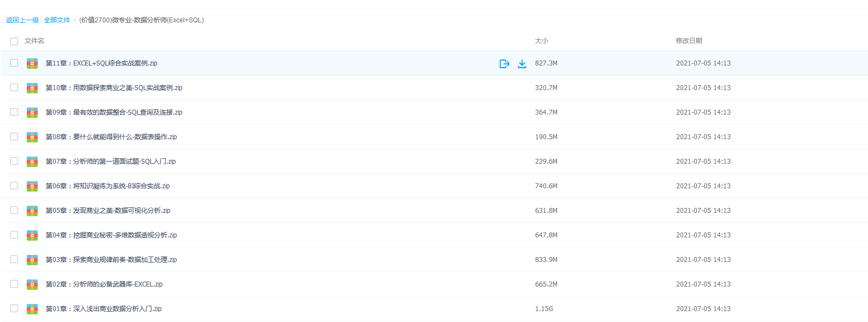
Task: Open 第11章：EXCEL+SQL综合实战案例.zip
Action: [x=102, y=63]
